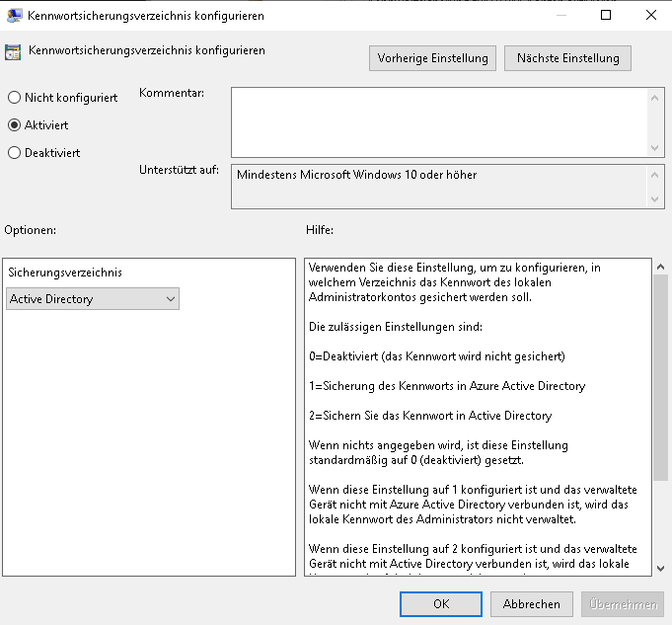Choose the 'Aktiviert' radio option

14,125
